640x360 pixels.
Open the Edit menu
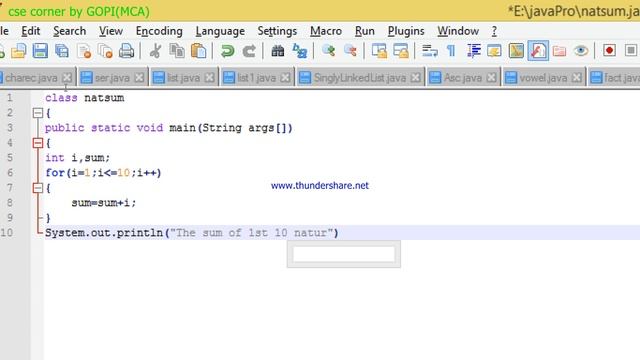(x=31, y=31)
